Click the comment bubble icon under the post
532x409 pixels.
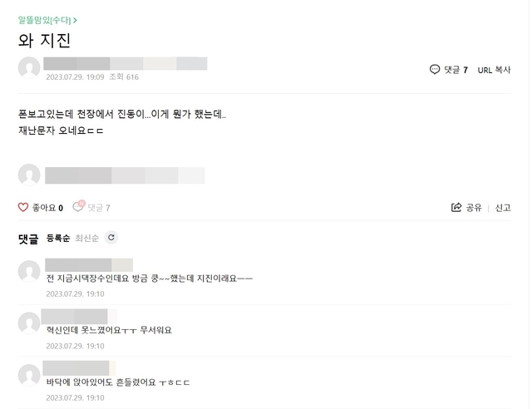click(78, 207)
